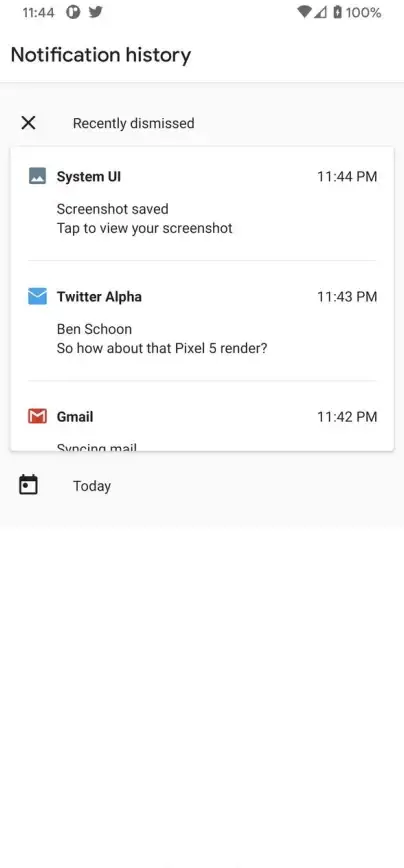Expand the Today section

tap(202, 485)
